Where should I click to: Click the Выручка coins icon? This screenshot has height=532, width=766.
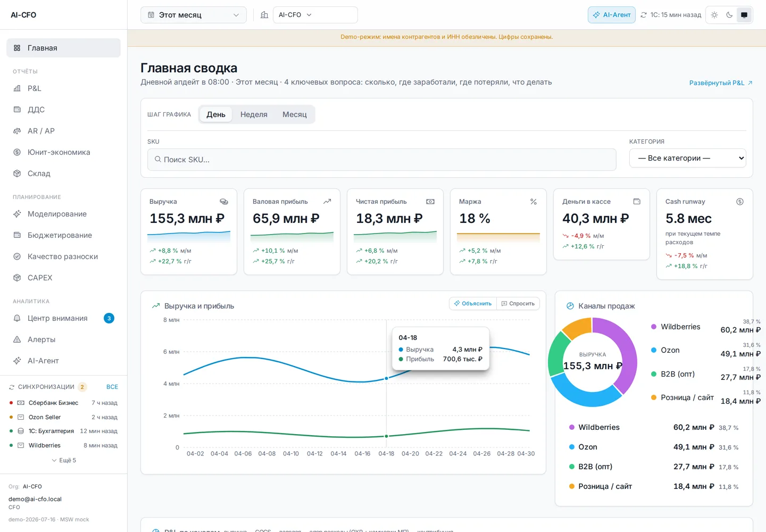coord(224,202)
